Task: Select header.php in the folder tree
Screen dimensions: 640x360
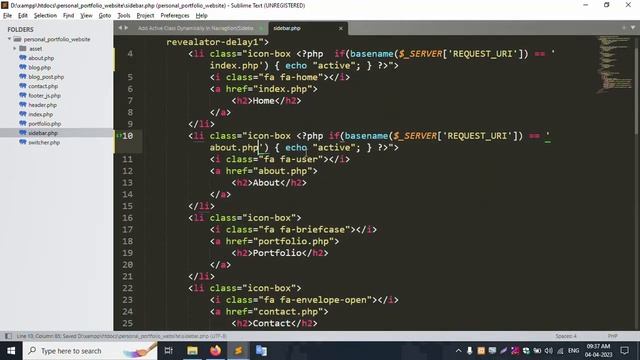Action: coord(42,105)
